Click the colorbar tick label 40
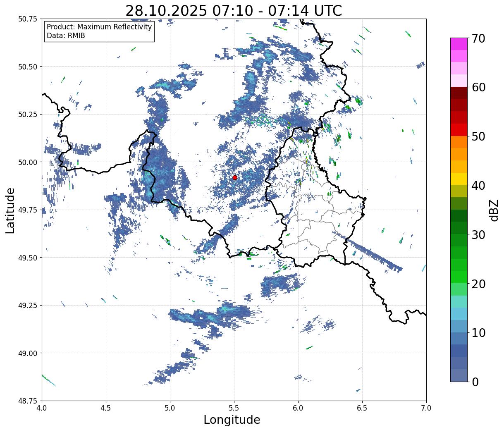Image resolution: width=504 pixels, height=430 pixels. click(478, 186)
